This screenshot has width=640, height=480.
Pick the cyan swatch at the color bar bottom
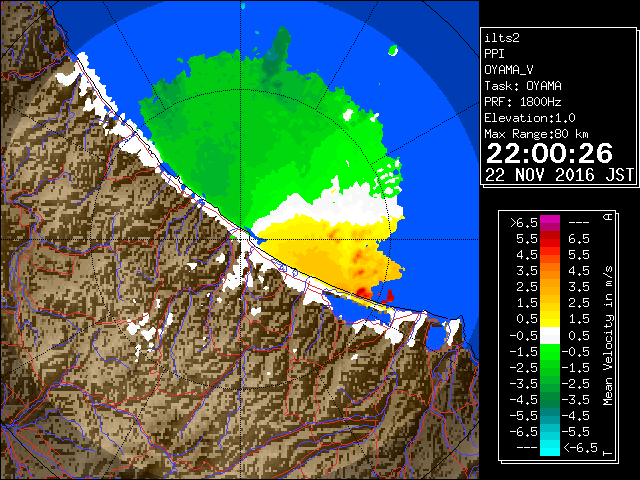[x=550, y=448]
